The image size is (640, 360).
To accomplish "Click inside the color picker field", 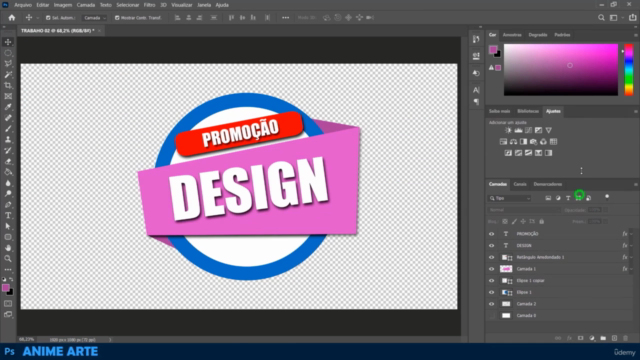I will point(561,70).
